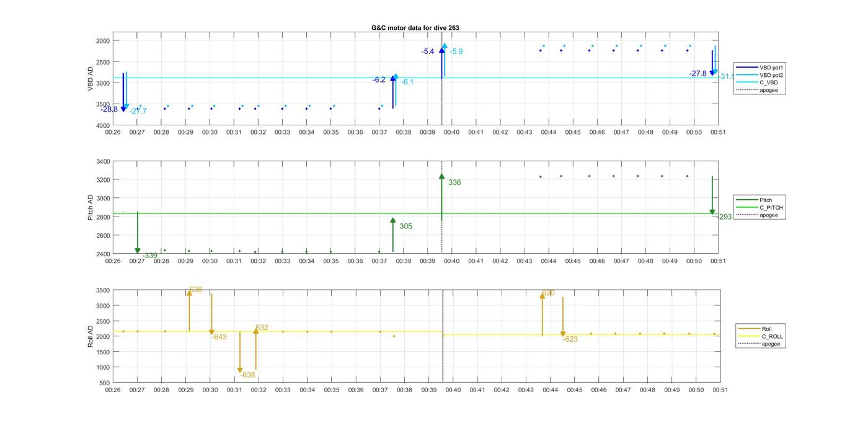
Task: Click the title 'G&C motor data for dive 263'
Action: [415, 28]
